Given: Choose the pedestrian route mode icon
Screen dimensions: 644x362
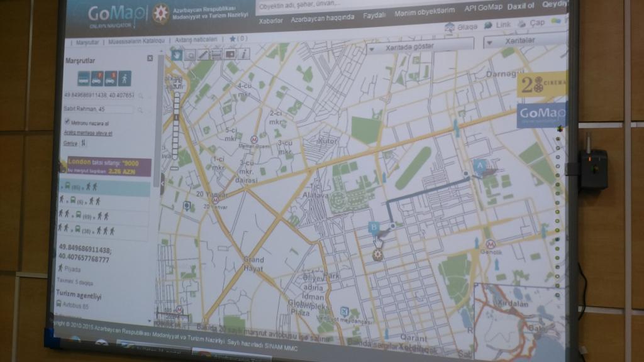Looking at the screenshot, I should 125,78.
